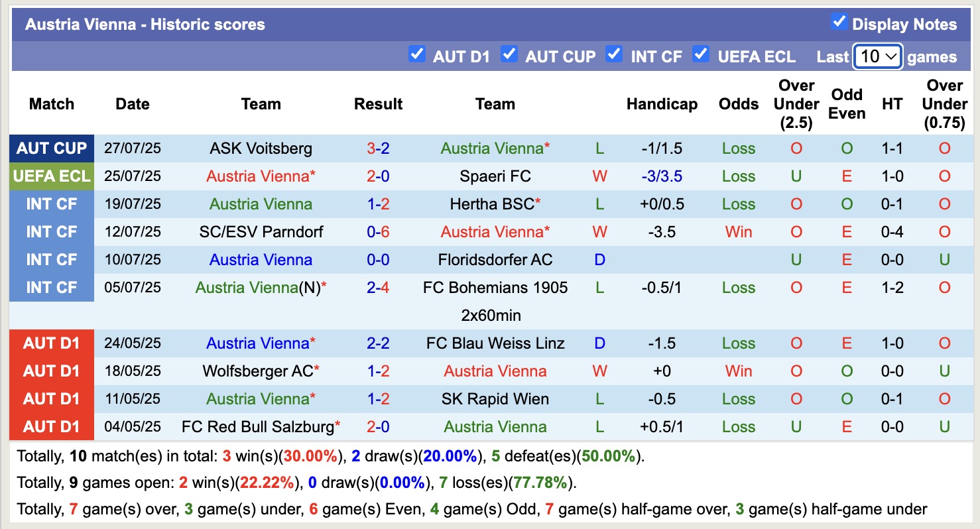Click the 0-6 result score
Image resolution: width=980 pixels, height=529 pixels.
pos(378,232)
